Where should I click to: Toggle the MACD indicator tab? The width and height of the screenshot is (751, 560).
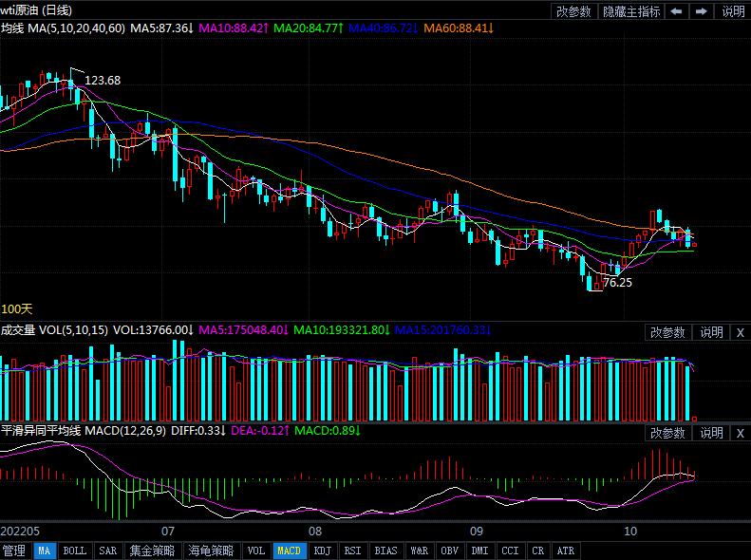(x=289, y=551)
